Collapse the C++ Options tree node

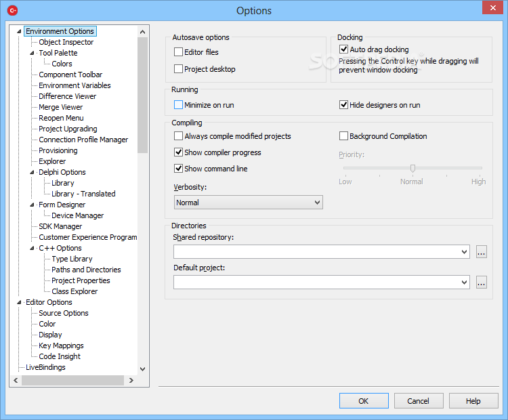tap(32, 248)
